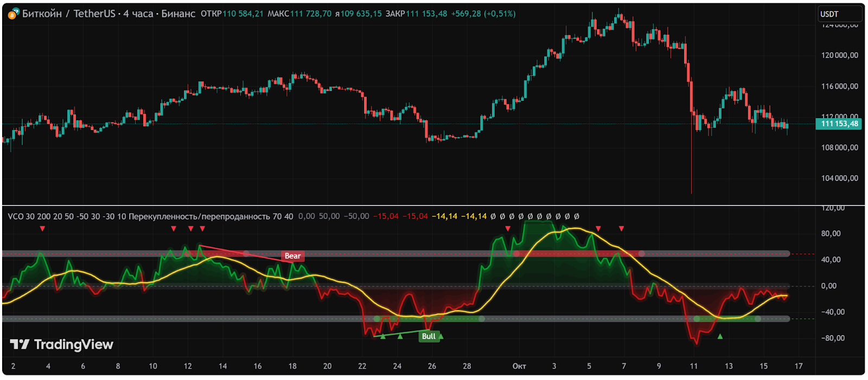Click the −50,00 value in the VCO legend
The image size is (868, 380).
pyautogui.click(x=356, y=216)
